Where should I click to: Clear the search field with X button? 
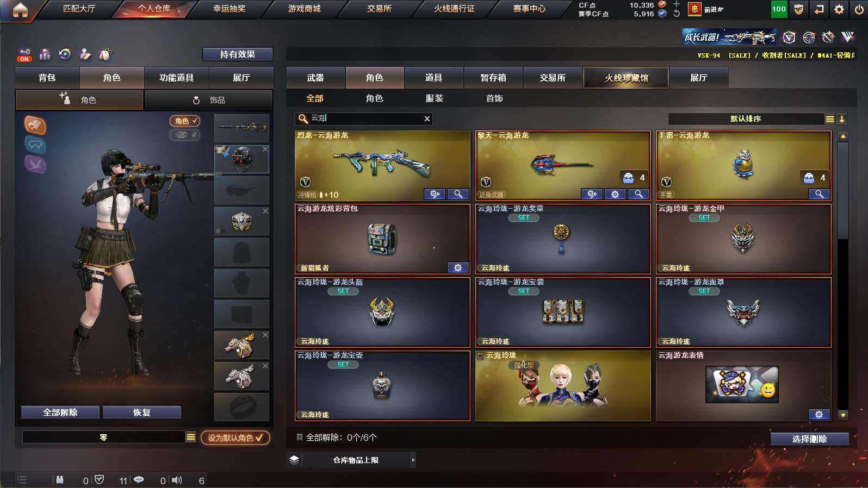click(427, 119)
